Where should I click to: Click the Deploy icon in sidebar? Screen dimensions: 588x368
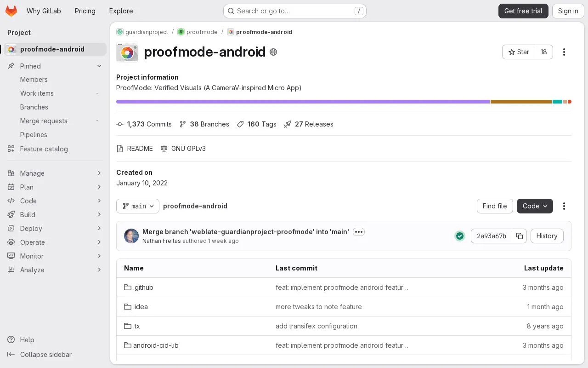(11, 229)
